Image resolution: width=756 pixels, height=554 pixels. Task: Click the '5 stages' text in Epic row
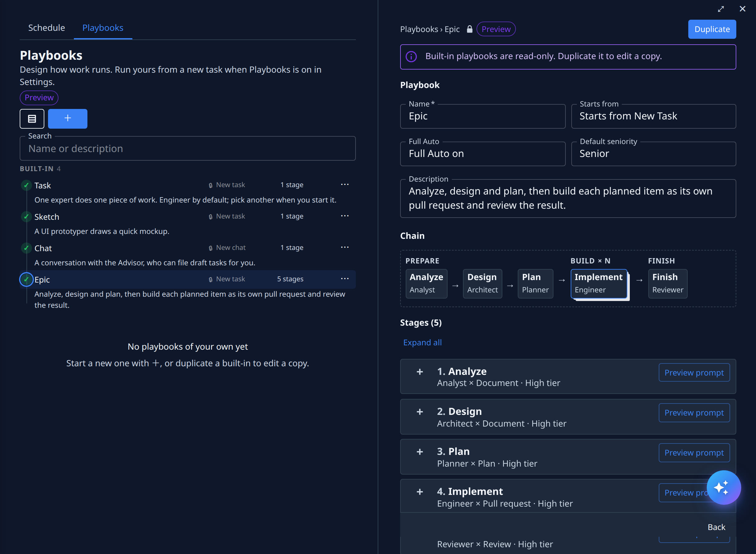290,279
